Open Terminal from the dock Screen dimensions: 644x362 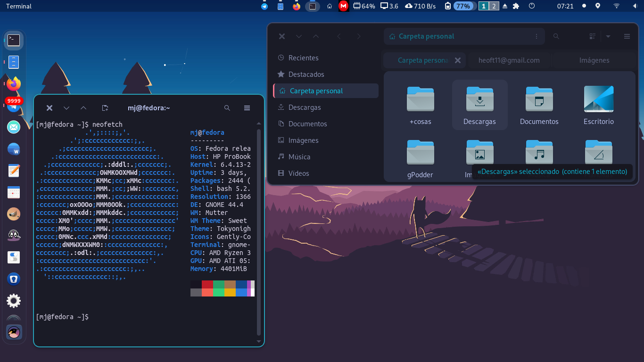14,40
